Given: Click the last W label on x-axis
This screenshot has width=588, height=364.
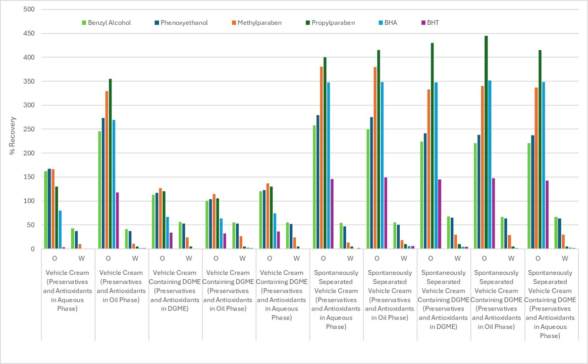Looking at the screenshot, I should click(564, 259).
